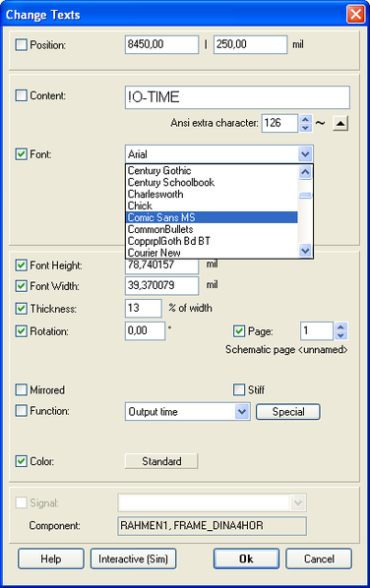370x588 pixels.
Task: Pick Charlesworth in the font list
Action: 212,194
